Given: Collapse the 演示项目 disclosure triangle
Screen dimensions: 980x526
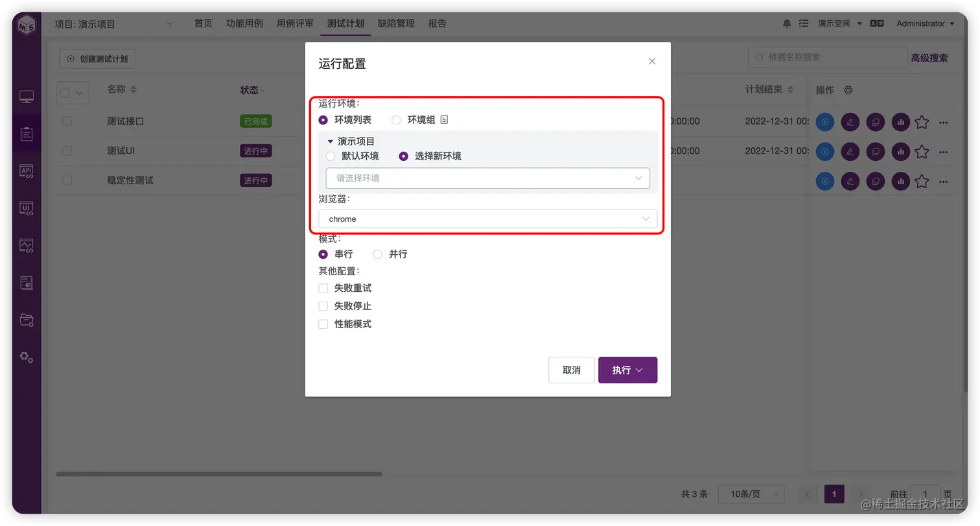Looking at the screenshot, I should (331, 141).
